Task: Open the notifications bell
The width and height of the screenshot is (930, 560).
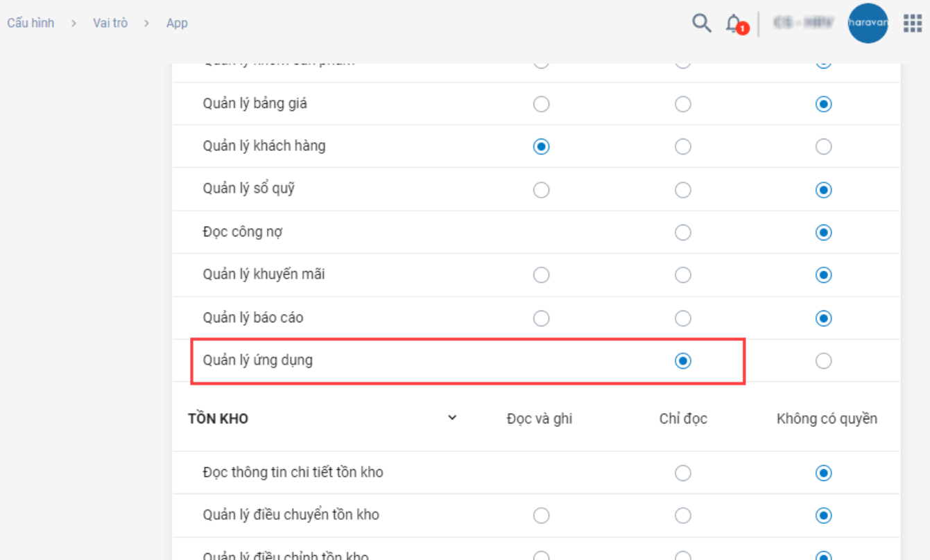Action: pos(734,24)
